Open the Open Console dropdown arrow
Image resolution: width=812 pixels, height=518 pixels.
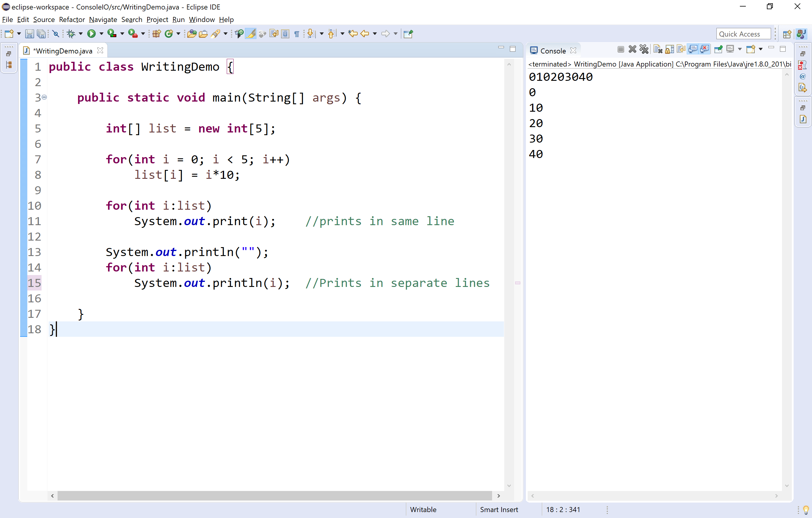coord(760,50)
